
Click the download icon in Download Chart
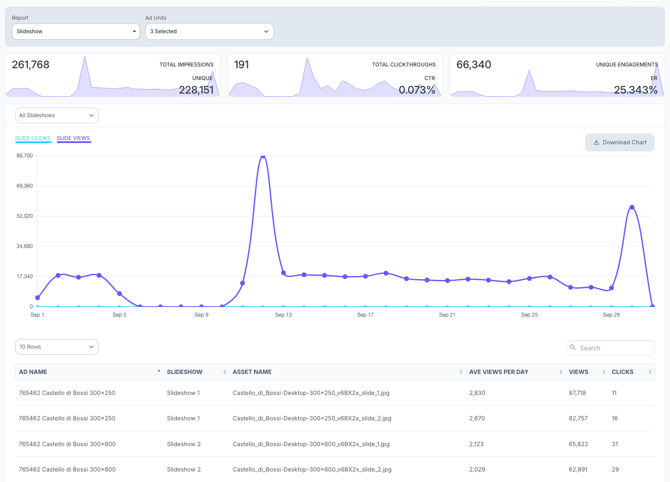tap(596, 142)
